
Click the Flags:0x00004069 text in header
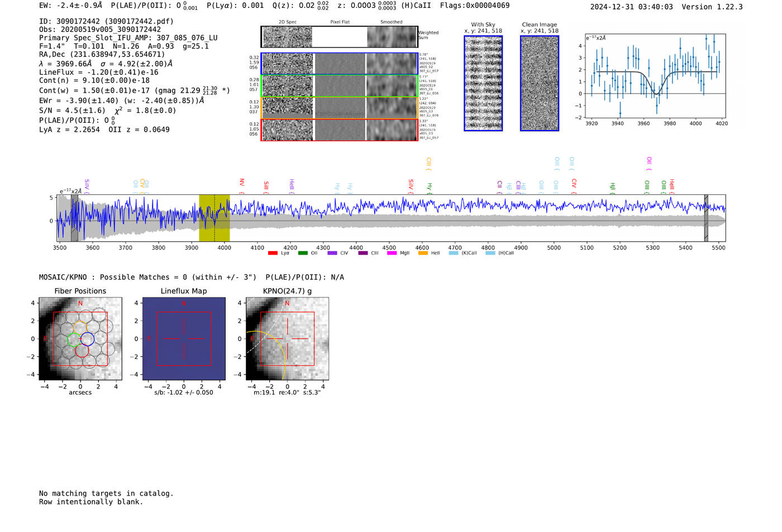[x=474, y=6]
